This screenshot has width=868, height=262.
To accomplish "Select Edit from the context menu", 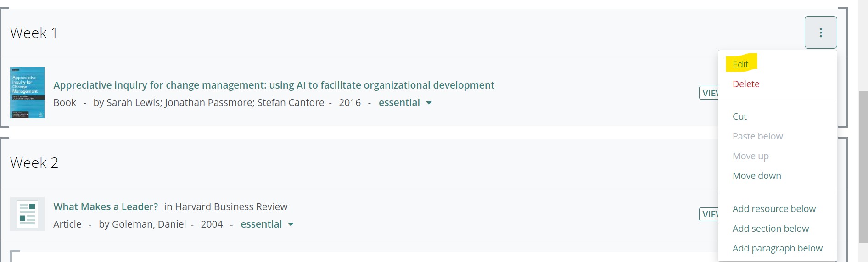I will click(x=740, y=64).
